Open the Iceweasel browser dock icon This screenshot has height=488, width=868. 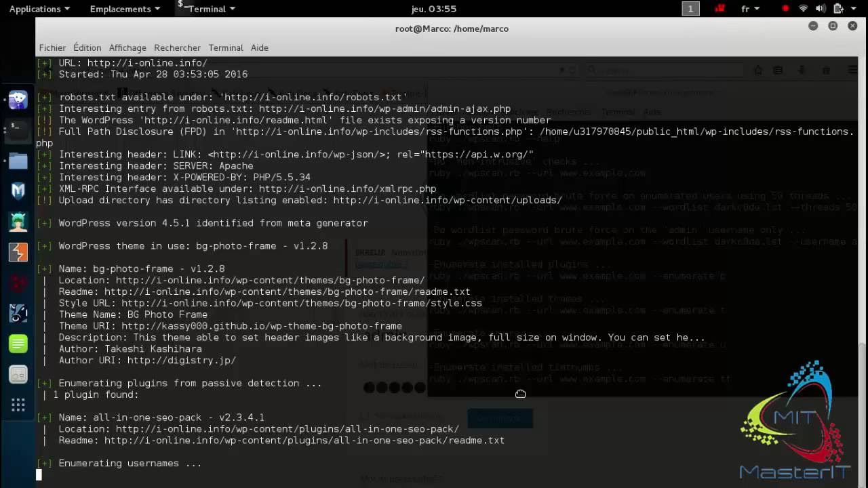[18, 99]
